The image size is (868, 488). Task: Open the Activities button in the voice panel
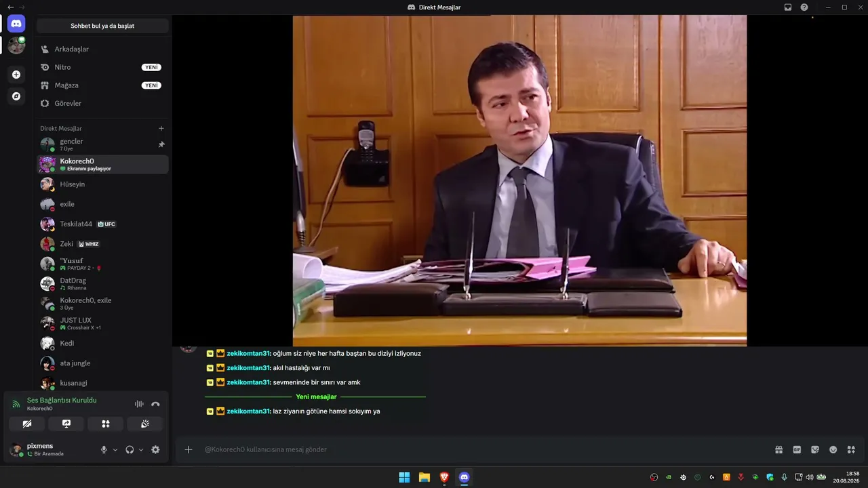point(106,424)
